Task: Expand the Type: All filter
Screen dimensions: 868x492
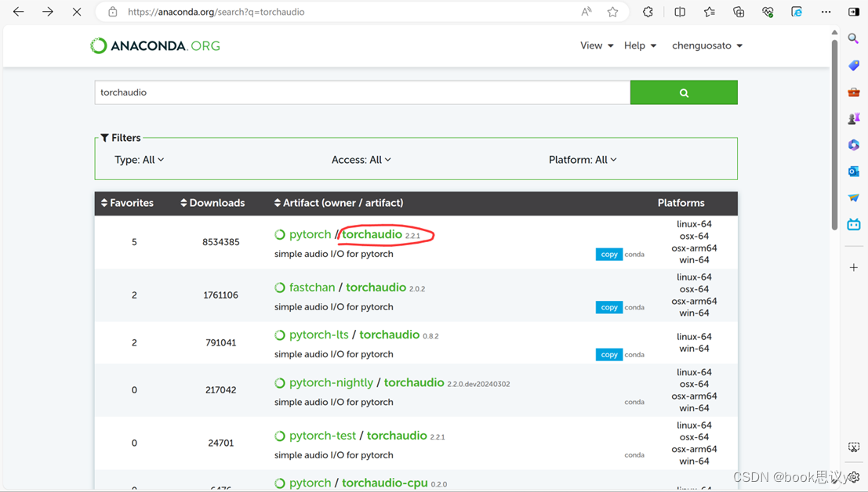Action: pyautogui.click(x=139, y=160)
